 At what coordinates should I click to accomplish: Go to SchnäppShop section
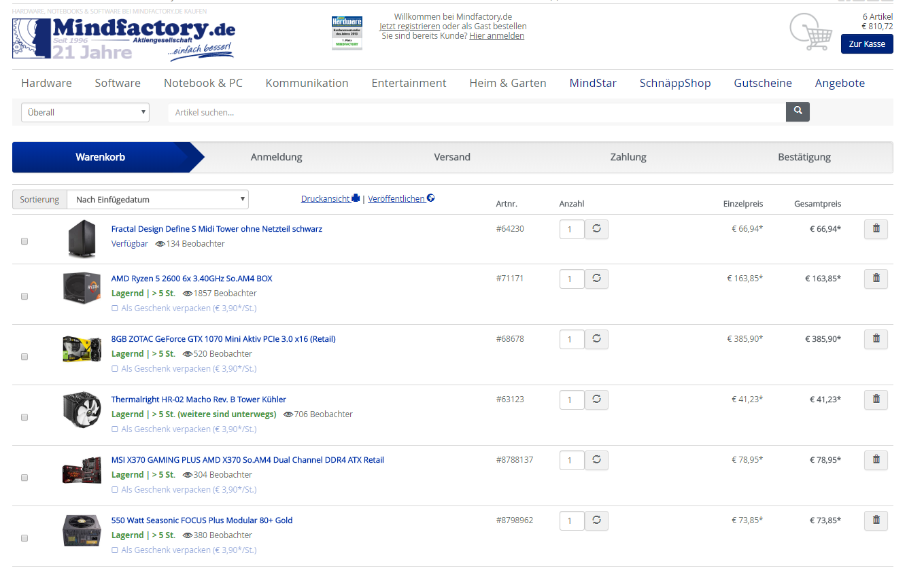[x=675, y=83]
